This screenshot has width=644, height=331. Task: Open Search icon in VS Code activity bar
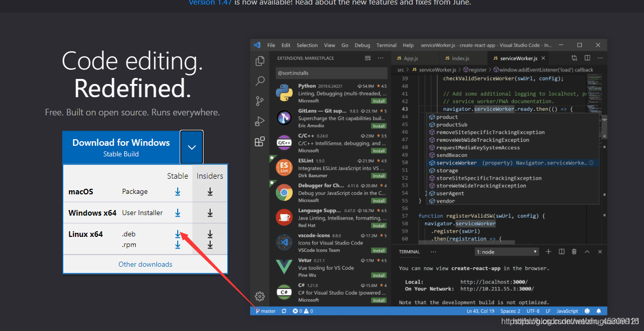pyautogui.click(x=260, y=81)
